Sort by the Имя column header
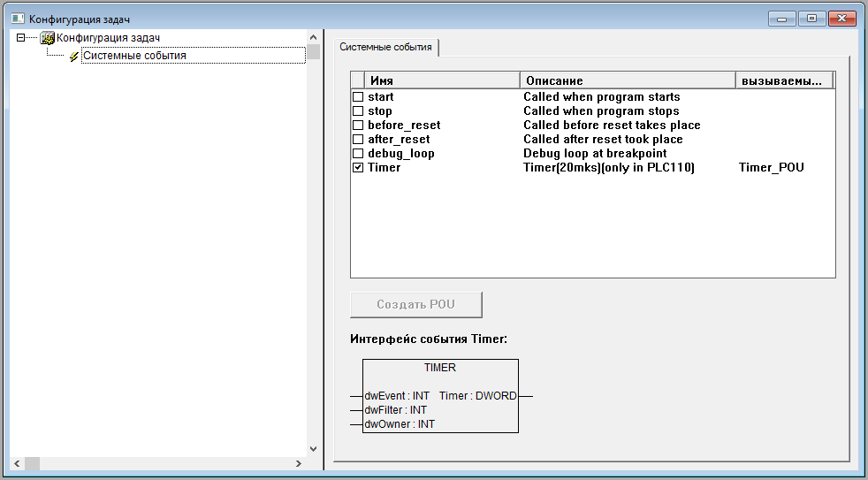 (442, 80)
